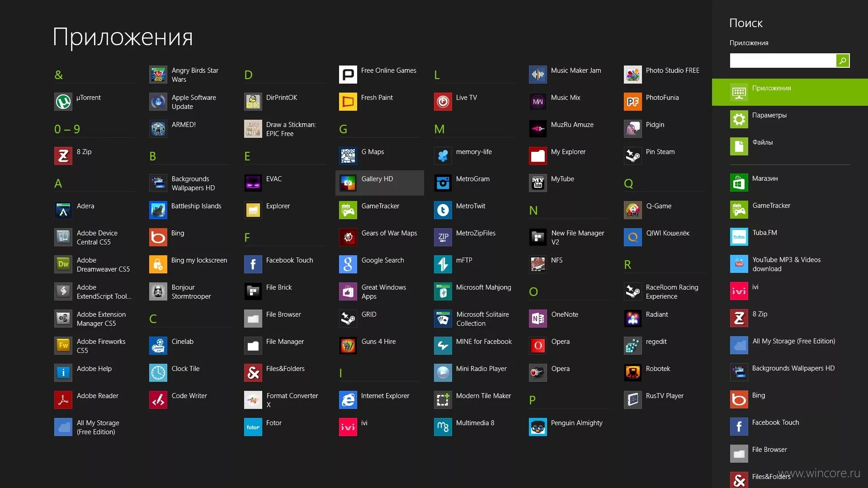Launch Adobe Dreamweaver CS5 icon
The height and width of the screenshot is (488, 868).
tap(63, 264)
